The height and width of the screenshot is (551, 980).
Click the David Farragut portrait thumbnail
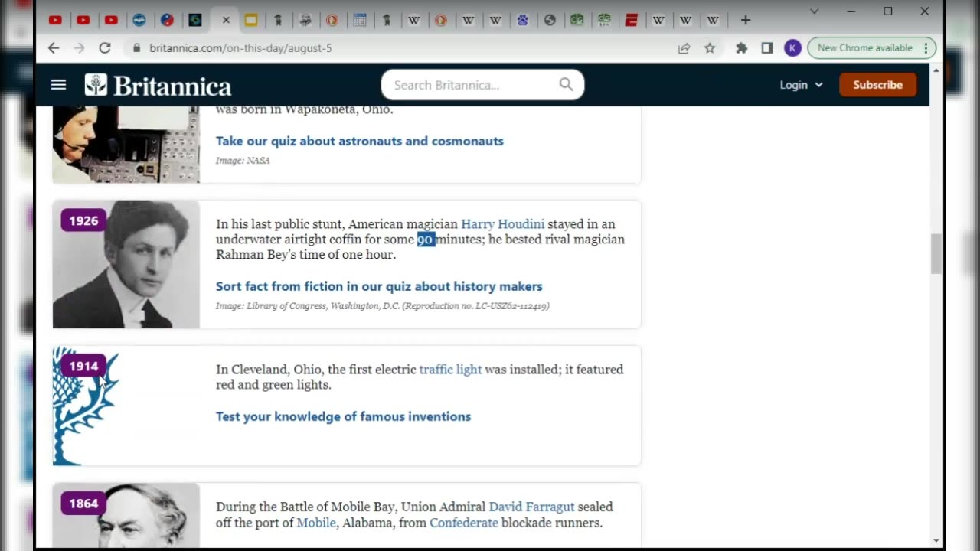(126, 515)
